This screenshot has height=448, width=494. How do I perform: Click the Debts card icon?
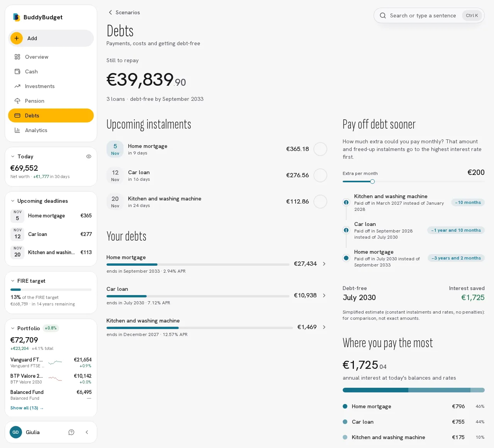point(17,115)
